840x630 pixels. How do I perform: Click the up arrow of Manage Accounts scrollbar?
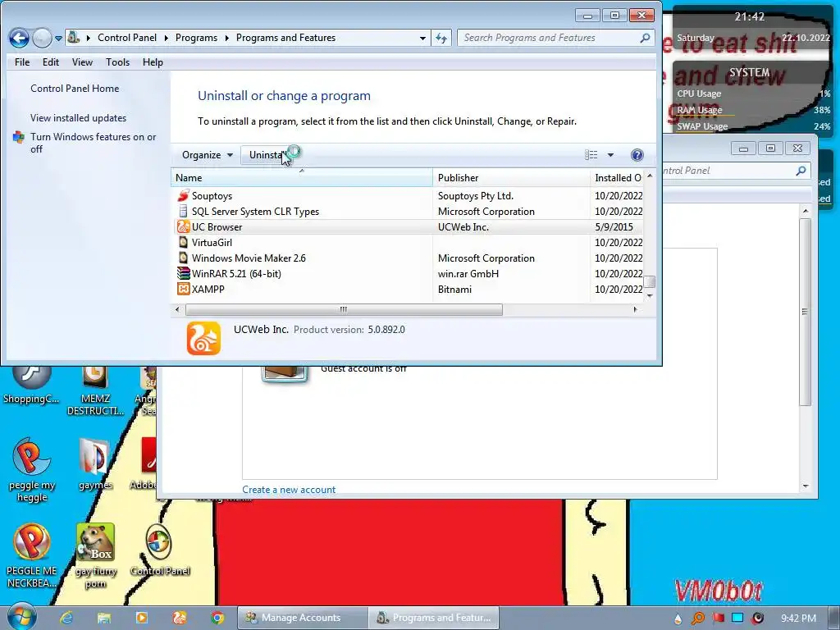(x=806, y=212)
